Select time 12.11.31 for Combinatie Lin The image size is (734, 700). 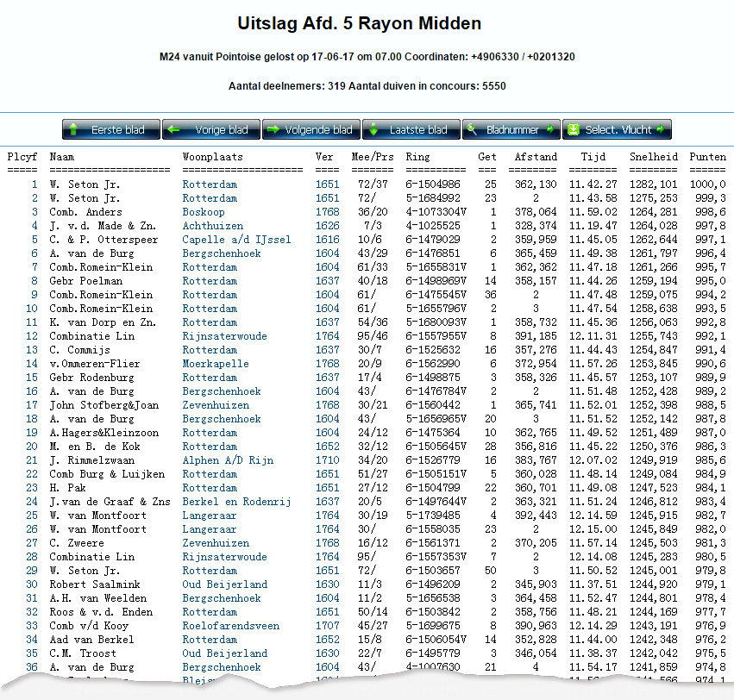593,336
